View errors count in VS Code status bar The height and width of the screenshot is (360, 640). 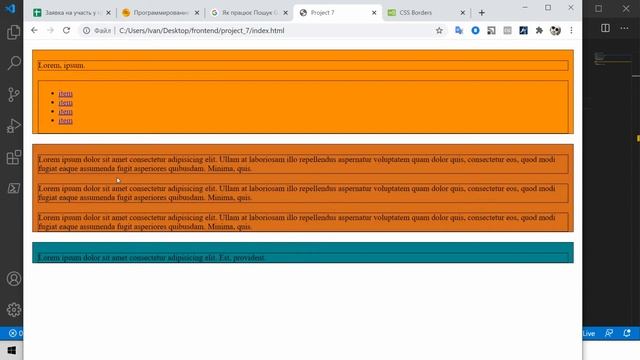pyautogui.click(x=16, y=333)
